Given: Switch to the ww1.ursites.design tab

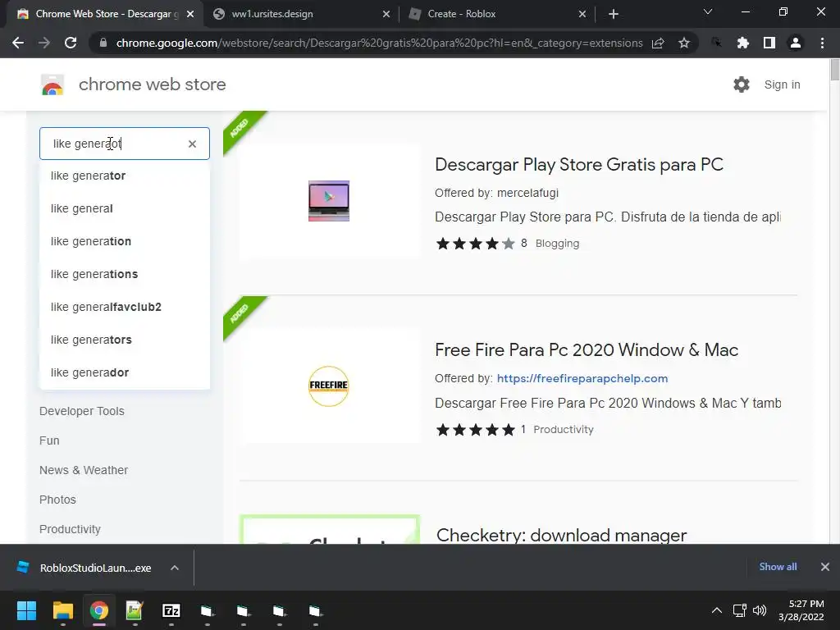Looking at the screenshot, I should click(x=300, y=14).
